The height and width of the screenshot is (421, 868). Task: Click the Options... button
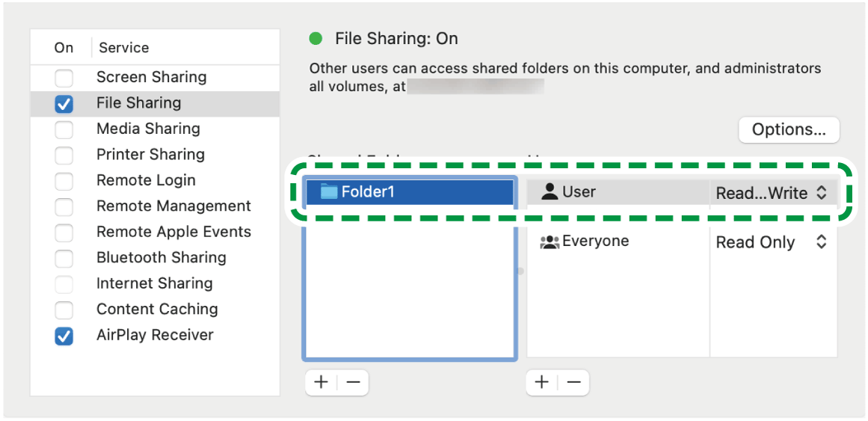pyautogui.click(x=789, y=129)
